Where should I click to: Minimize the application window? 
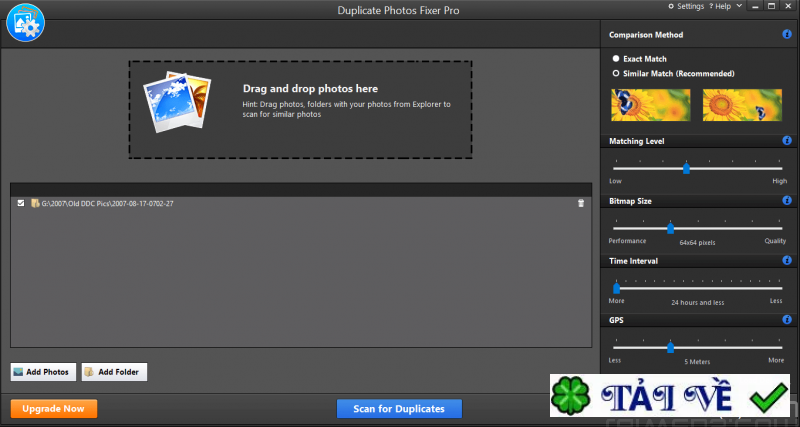756,6
